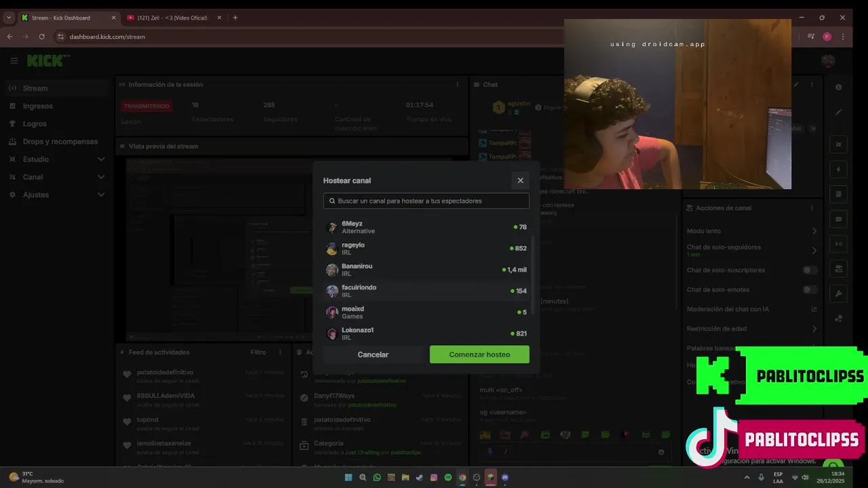Click Cancelar button in host dialog

click(x=373, y=354)
